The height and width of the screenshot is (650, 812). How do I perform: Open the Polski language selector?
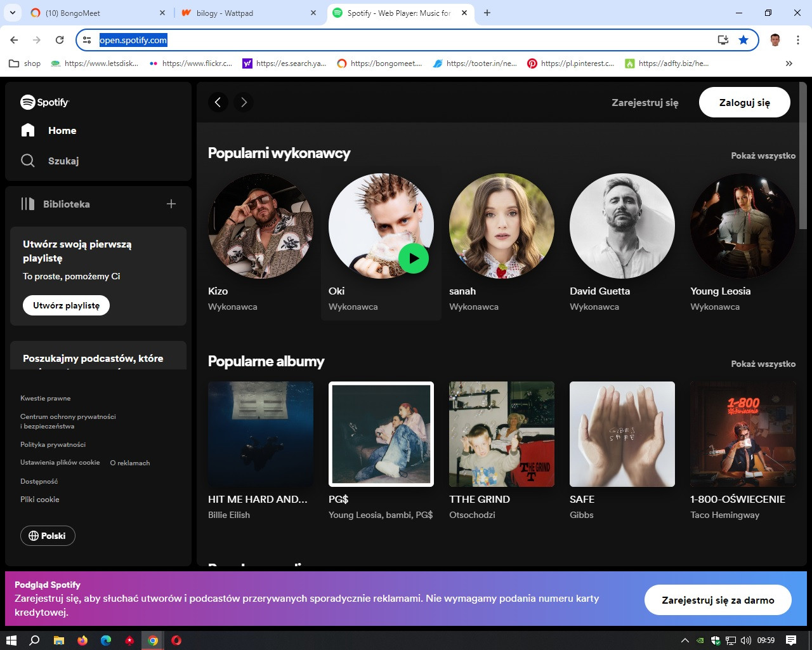[48, 536]
